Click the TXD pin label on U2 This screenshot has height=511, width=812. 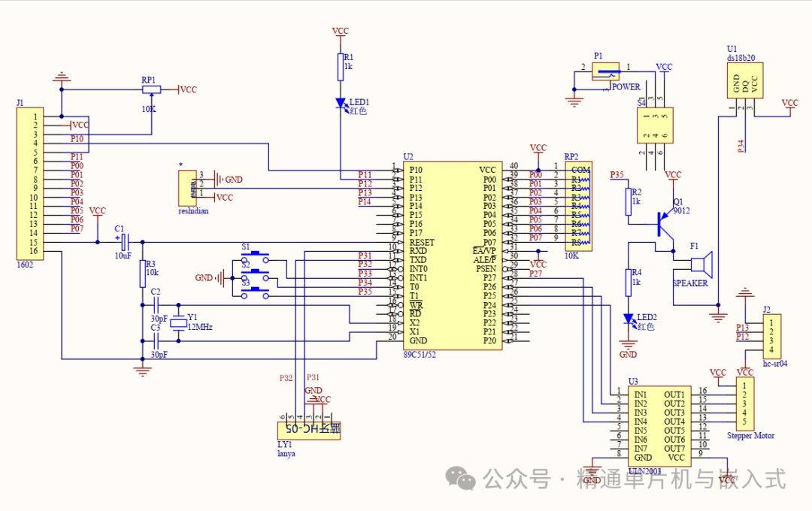418,260
